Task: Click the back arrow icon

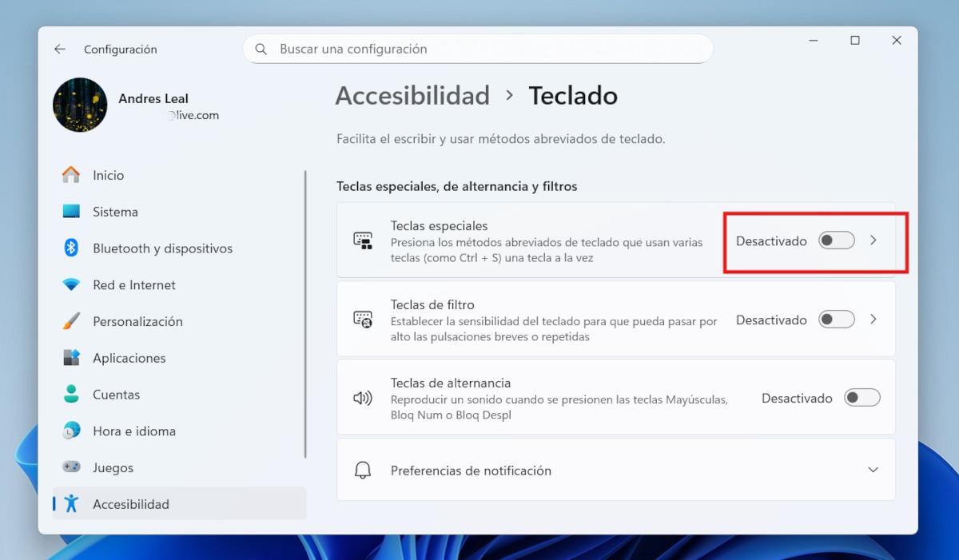Action: pyautogui.click(x=60, y=50)
